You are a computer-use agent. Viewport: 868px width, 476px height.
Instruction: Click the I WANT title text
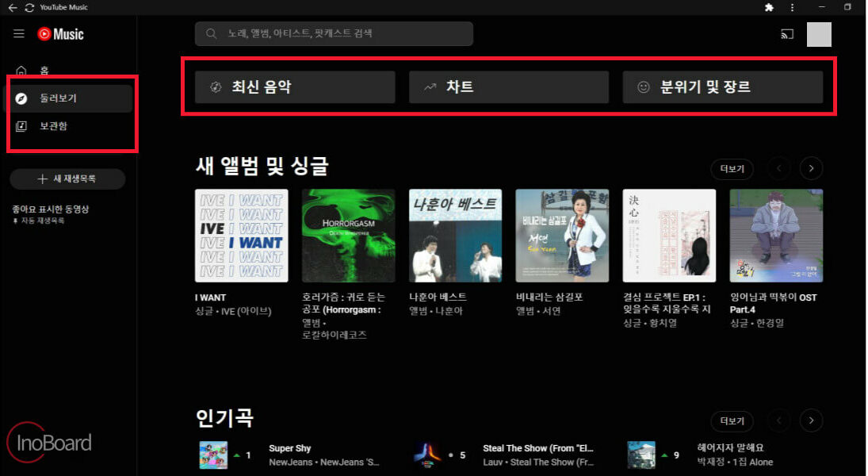tap(210, 297)
